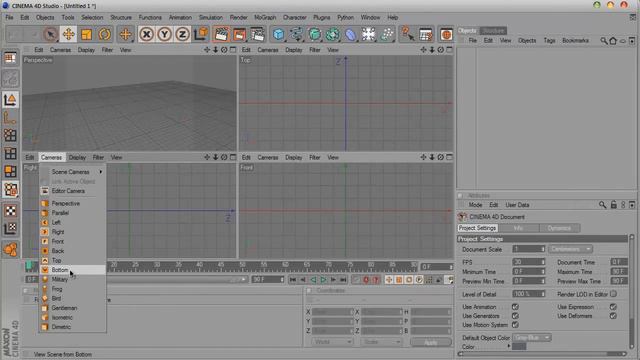Open Cameras menu of the Front viewport
The image size is (640, 360).
[268, 157]
